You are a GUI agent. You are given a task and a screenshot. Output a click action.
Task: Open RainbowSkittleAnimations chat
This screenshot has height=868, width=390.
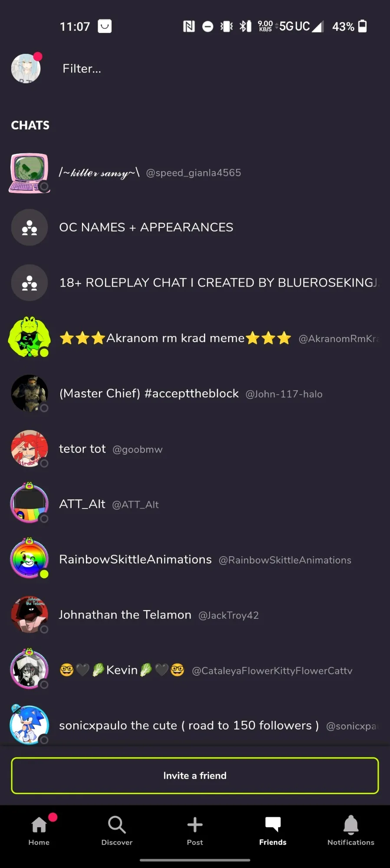(x=195, y=559)
